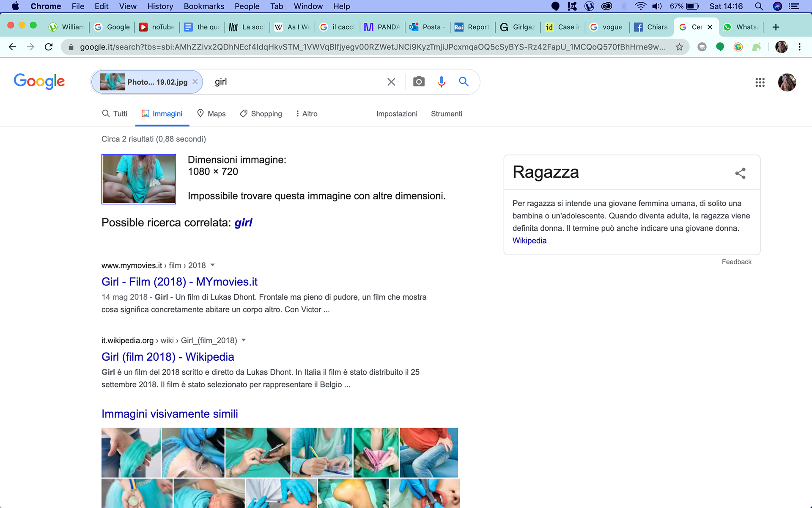Open Impostazioni settings menu
This screenshot has height=508, width=812.
[397, 114]
